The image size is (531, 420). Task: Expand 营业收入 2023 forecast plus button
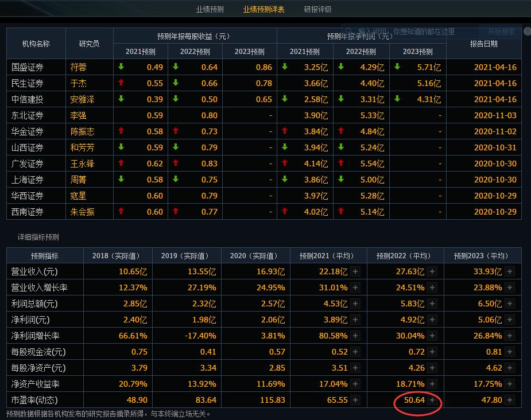(x=510, y=271)
